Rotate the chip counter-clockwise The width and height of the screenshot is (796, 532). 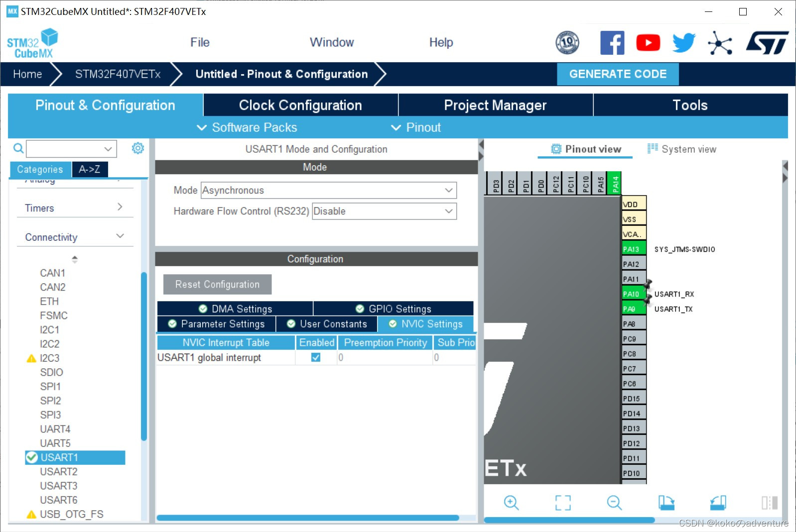click(718, 503)
